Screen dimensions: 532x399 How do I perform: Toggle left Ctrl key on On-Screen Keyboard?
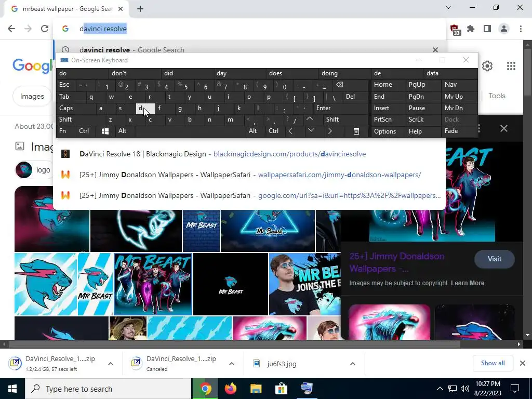(86, 131)
